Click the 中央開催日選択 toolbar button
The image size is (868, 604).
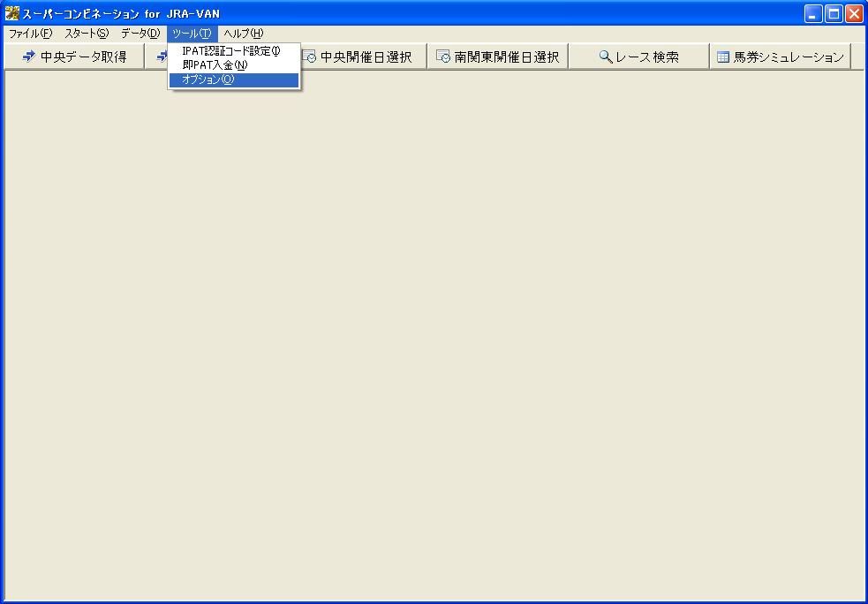click(364, 57)
